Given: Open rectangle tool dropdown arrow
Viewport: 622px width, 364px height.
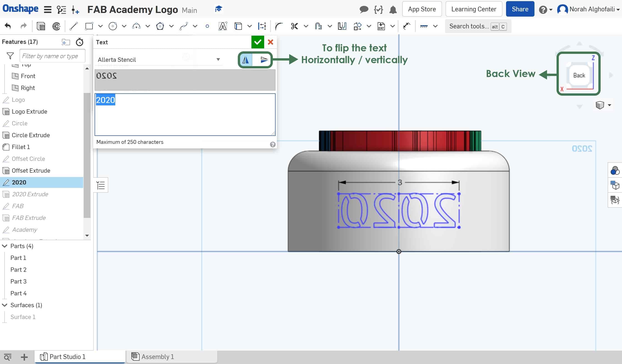Looking at the screenshot, I should click(100, 26).
